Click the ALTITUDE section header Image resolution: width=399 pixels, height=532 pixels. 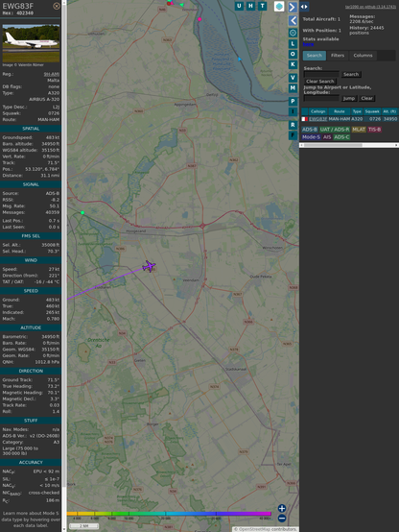[x=31, y=327]
